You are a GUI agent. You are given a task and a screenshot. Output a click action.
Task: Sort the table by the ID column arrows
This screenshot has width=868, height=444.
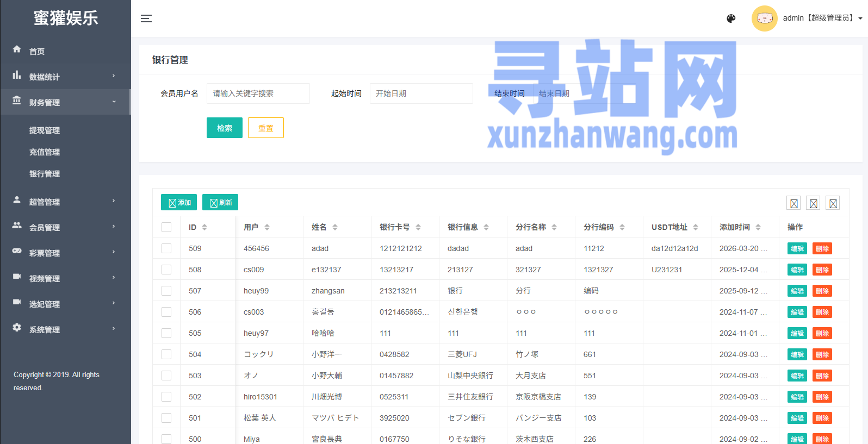[x=204, y=227]
